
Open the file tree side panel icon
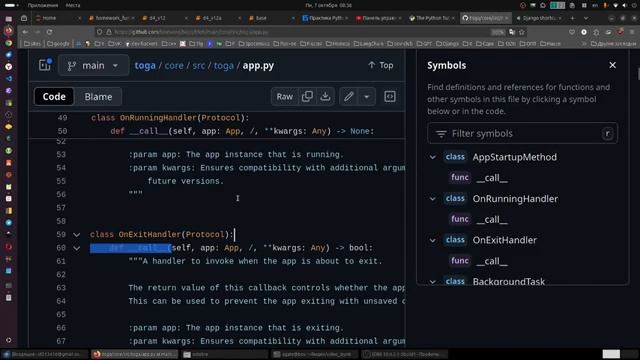[x=45, y=65]
